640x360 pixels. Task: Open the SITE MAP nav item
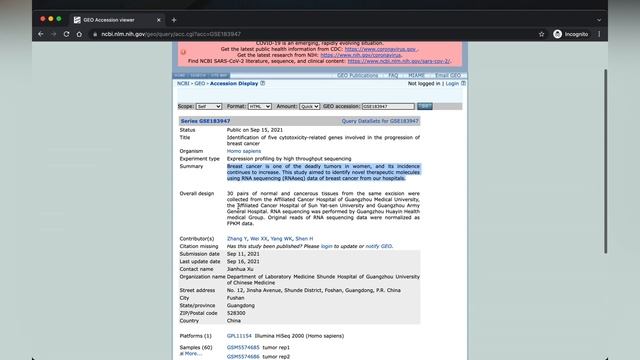(220, 76)
